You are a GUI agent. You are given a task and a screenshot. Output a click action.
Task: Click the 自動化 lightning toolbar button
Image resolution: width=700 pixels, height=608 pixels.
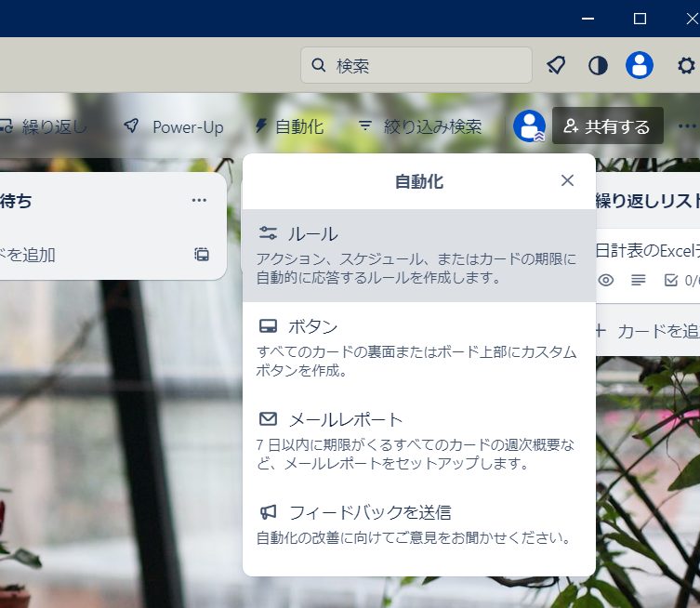(289, 126)
